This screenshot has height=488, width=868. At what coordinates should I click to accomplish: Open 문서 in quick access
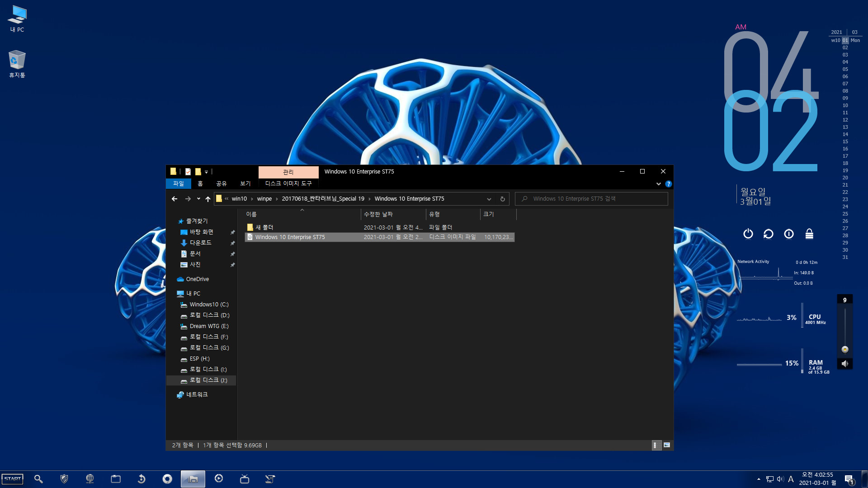pos(195,253)
